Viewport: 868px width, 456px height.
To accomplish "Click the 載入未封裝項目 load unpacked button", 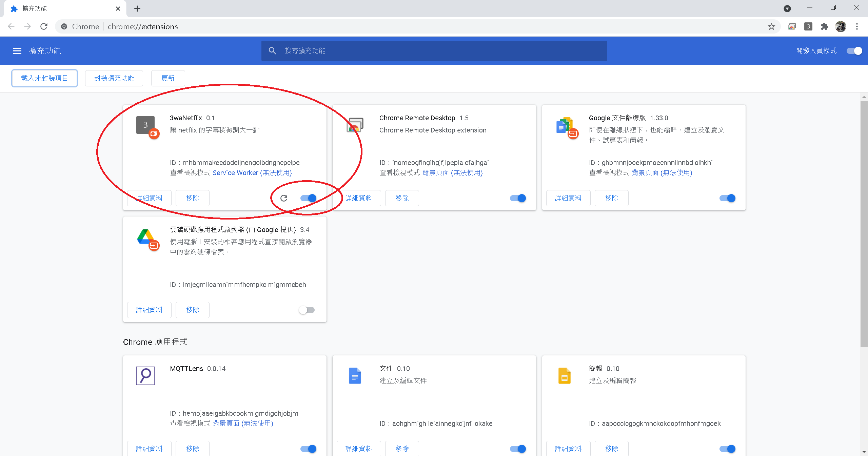I will (44, 78).
